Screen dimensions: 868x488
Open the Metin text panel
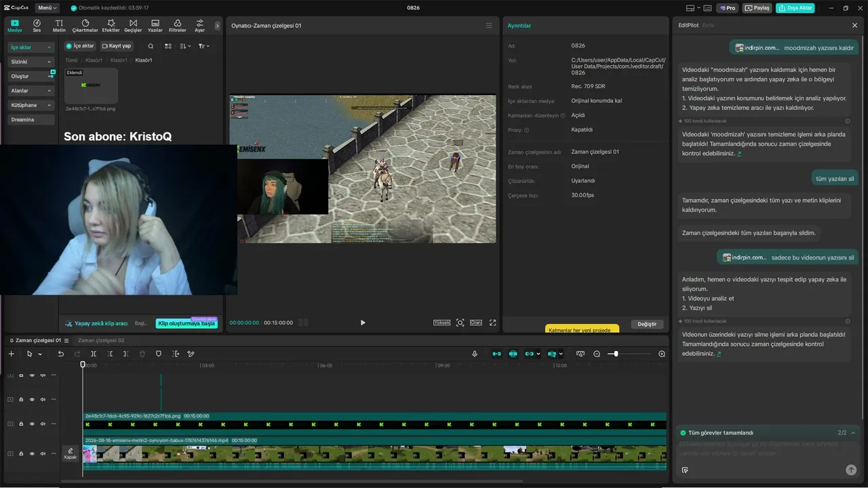pos(59,26)
